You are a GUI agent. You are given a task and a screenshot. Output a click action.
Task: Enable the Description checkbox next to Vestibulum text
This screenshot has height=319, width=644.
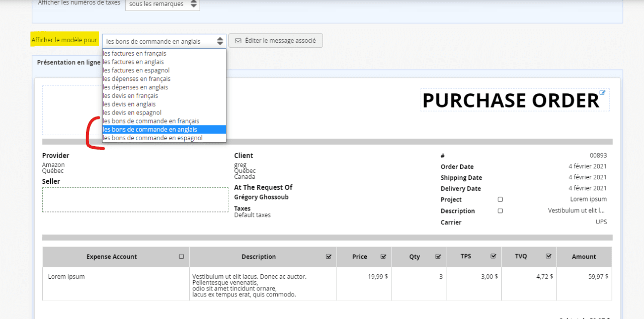click(500, 211)
